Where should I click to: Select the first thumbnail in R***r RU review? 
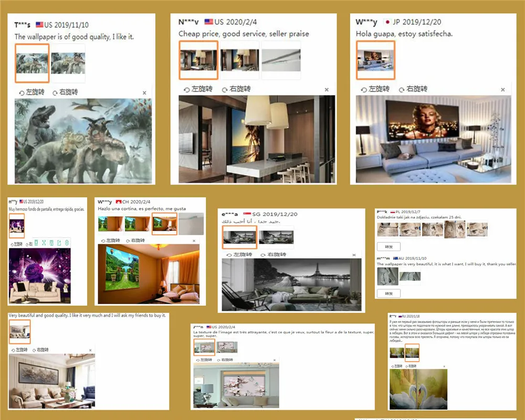397,353
